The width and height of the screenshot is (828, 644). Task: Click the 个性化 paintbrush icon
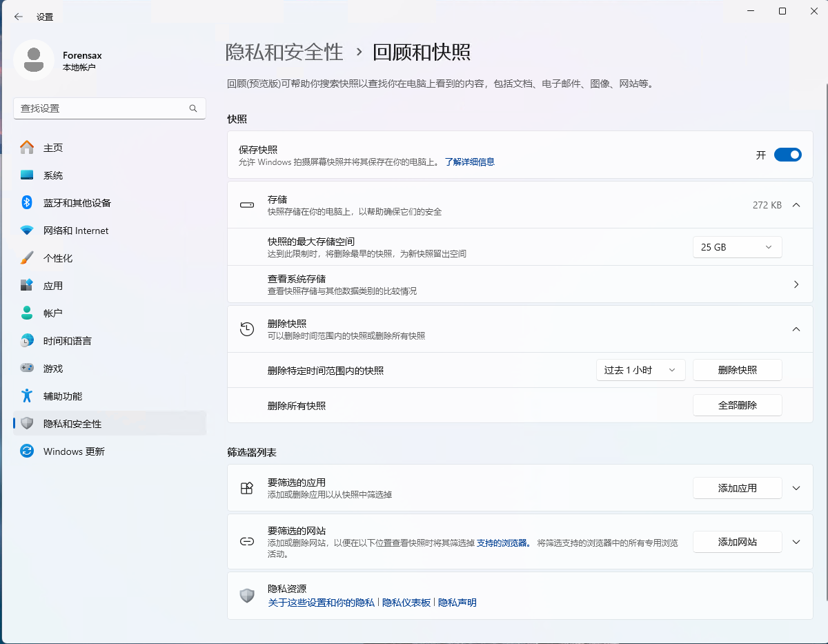coord(27,257)
